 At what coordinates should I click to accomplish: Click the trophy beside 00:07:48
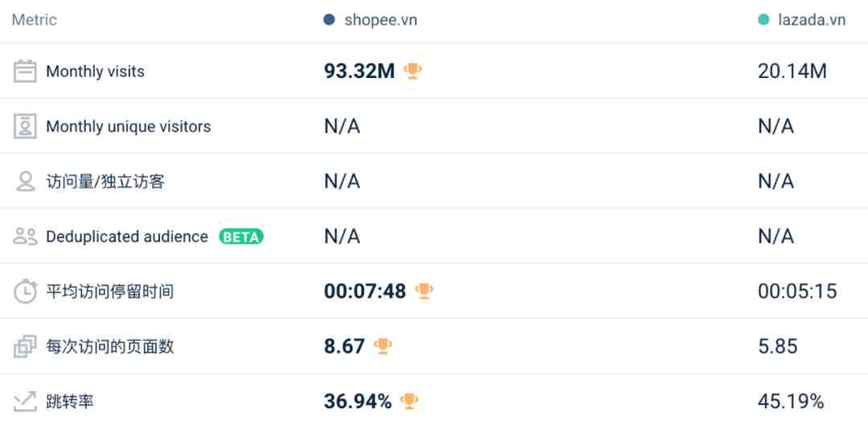(424, 290)
